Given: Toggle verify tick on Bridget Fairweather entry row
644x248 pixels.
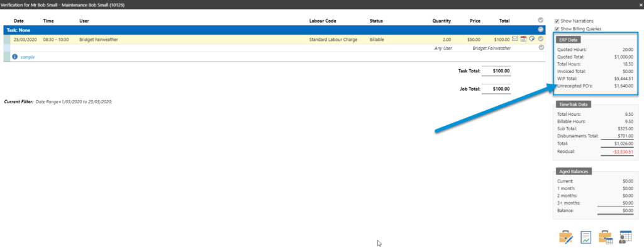Looking at the screenshot, I should point(540,39).
